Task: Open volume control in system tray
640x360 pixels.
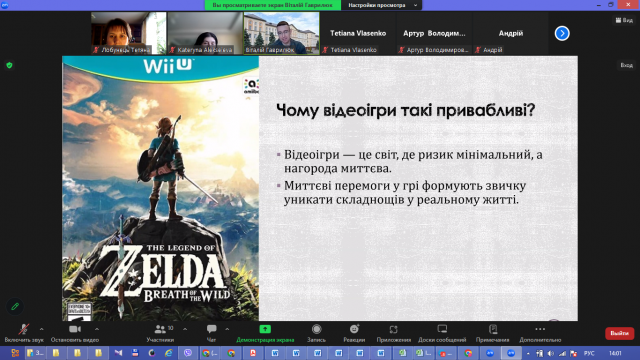Action: [x=551, y=353]
